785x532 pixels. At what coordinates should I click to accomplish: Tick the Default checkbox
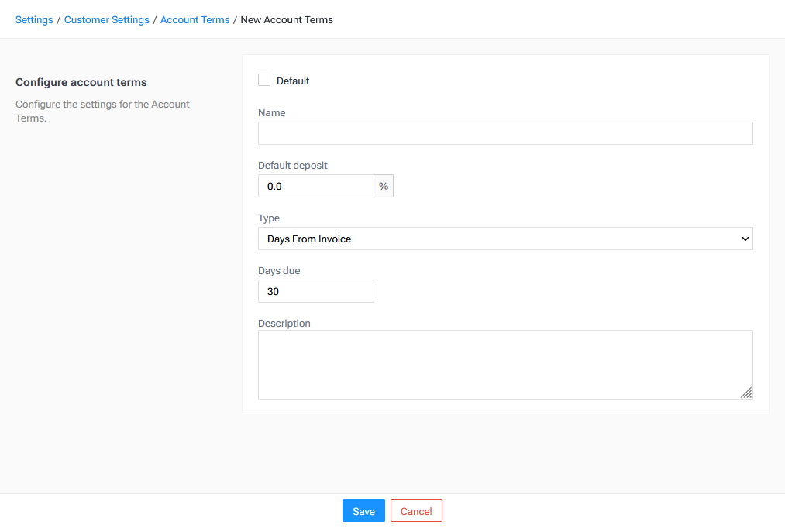264,80
